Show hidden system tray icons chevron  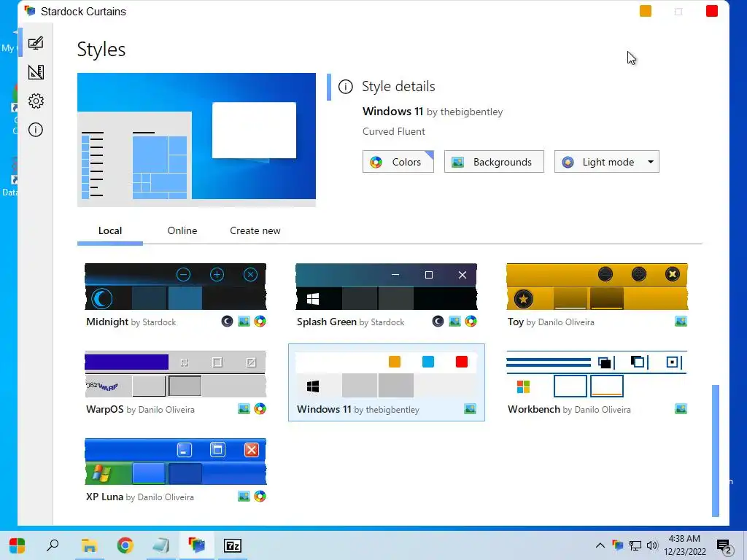(600, 545)
